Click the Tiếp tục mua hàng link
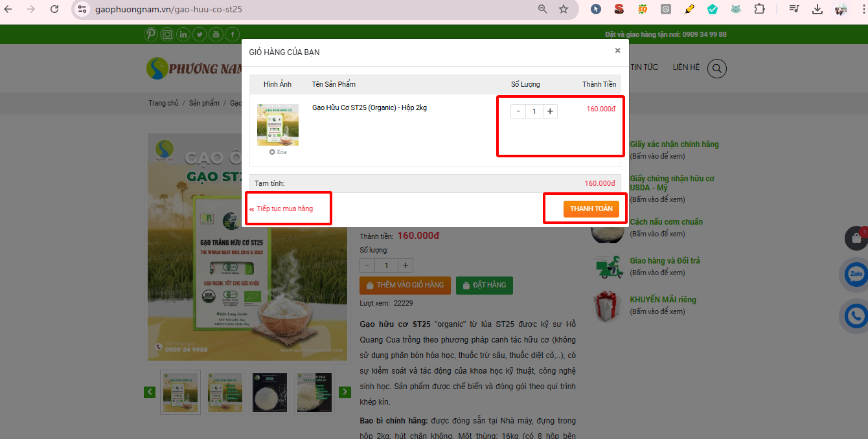The image size is (868, 439). (284, 208)
